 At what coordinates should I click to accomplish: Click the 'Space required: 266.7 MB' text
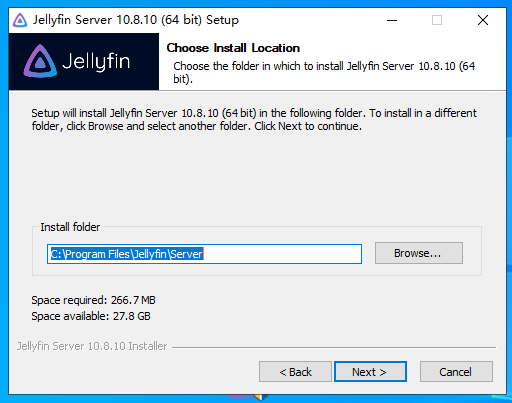tap(93, 300)
